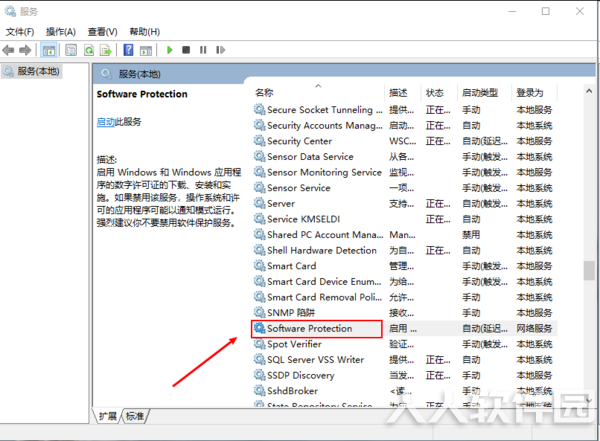Click the scrollbar up arrow in services list
Image resolution: width=600 pixels, height=441 pixels.
coord(589,91)
